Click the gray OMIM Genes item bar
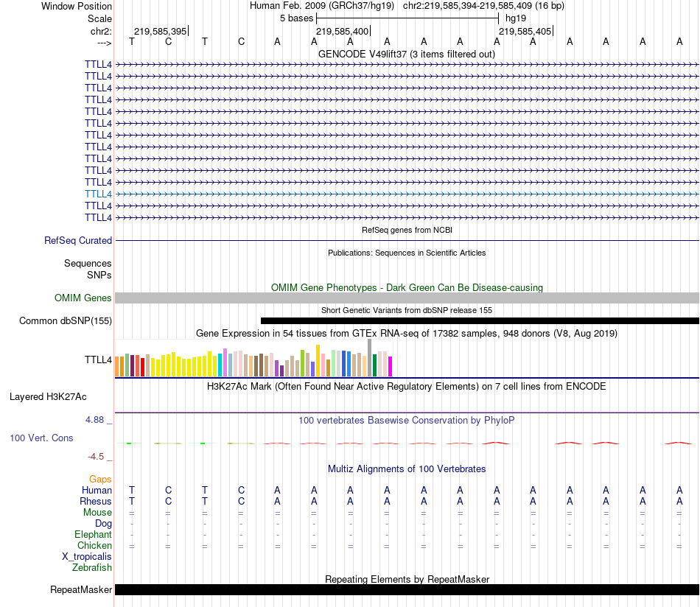The height and width of the screenshot is (607, 700). coord(407,298)
